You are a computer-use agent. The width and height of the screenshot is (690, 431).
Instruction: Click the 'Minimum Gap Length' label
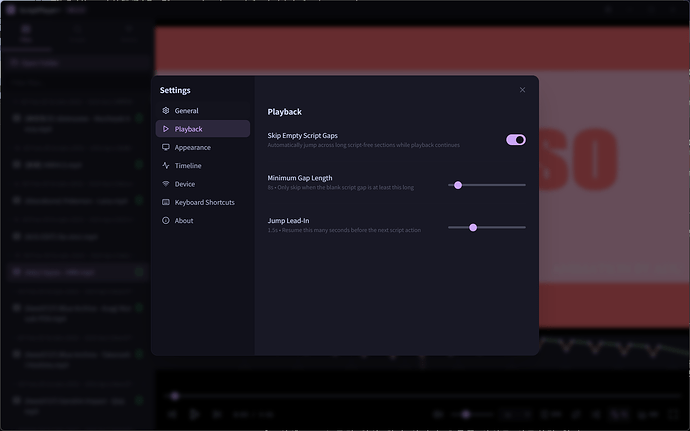click(300, 178)
